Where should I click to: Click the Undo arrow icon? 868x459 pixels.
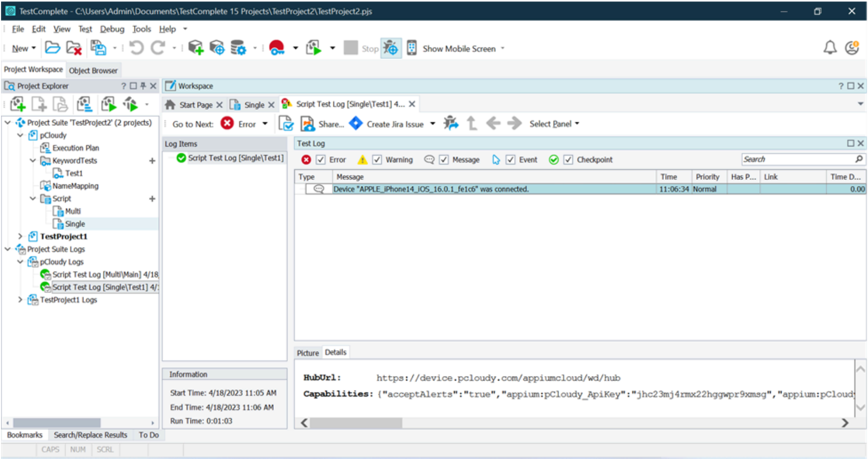(x=136, y=48)
